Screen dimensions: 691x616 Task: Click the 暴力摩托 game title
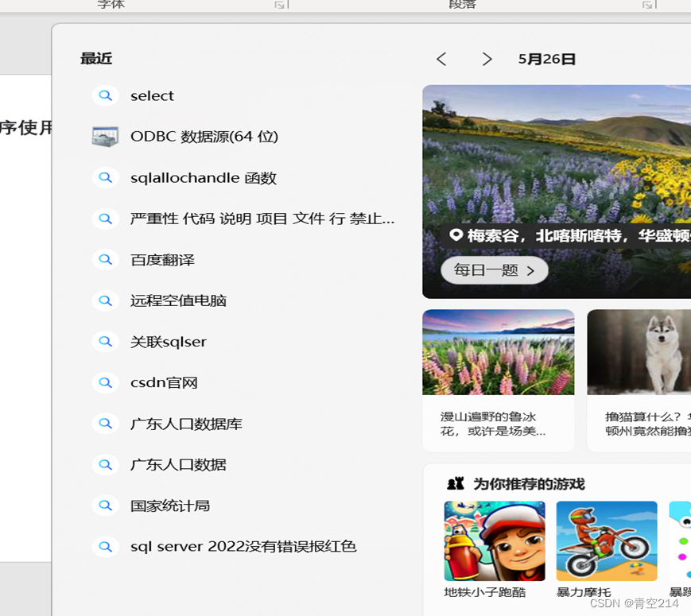pos(584,592)
